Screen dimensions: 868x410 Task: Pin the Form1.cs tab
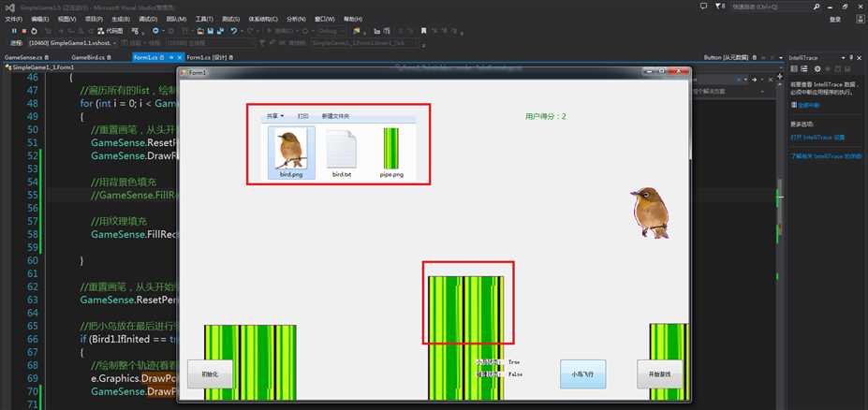coord(171,57)
